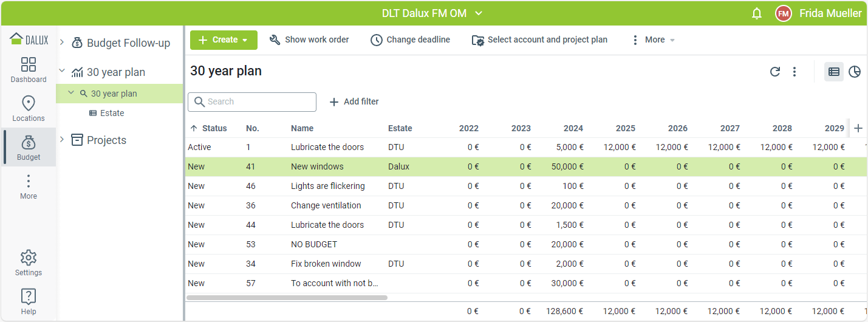The height and width of the screenshot is (322, 868).
Task: Select Estate in the navigation tree
Action: coord(111,113)
